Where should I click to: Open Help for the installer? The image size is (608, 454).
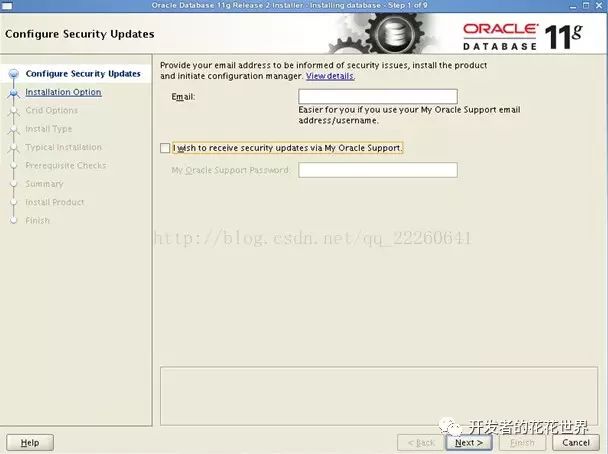30,442
